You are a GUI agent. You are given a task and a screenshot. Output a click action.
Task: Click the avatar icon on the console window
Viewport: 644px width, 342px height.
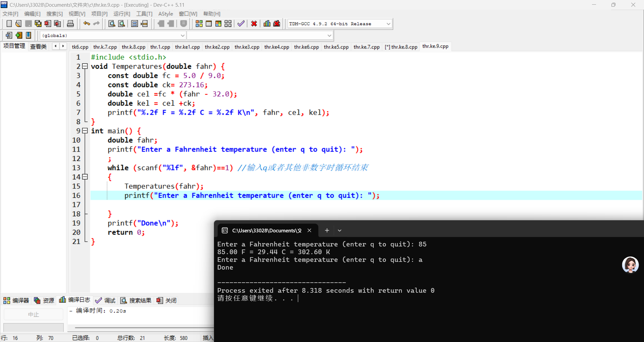[630, 265]
